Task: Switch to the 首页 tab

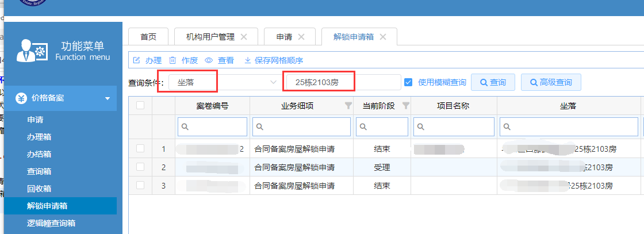Action: pyautogui.click(x=148, y=37)
